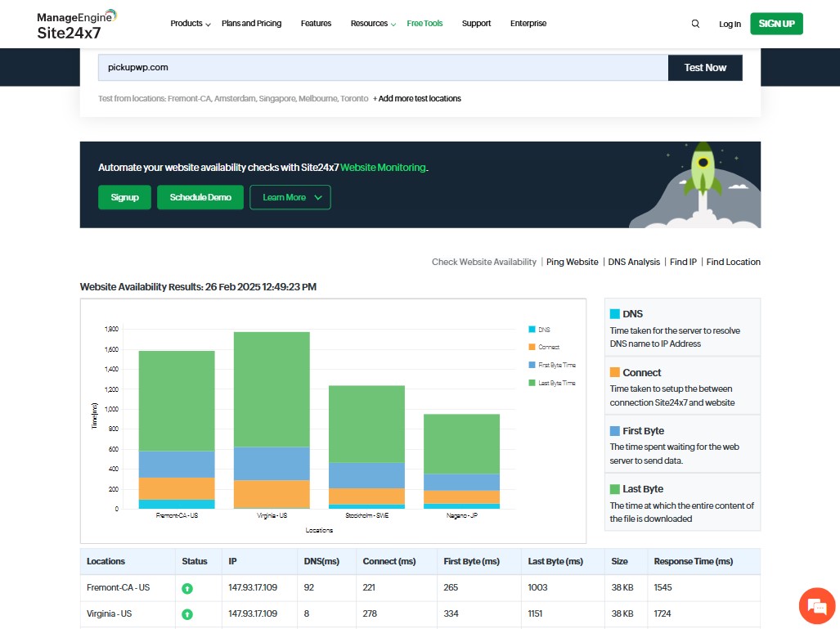Image resolution: width=840 pixels, height=629 pixels.
Task: Open the live chat bubble icon
Action: pyautogui.click(x=817, y=606)
